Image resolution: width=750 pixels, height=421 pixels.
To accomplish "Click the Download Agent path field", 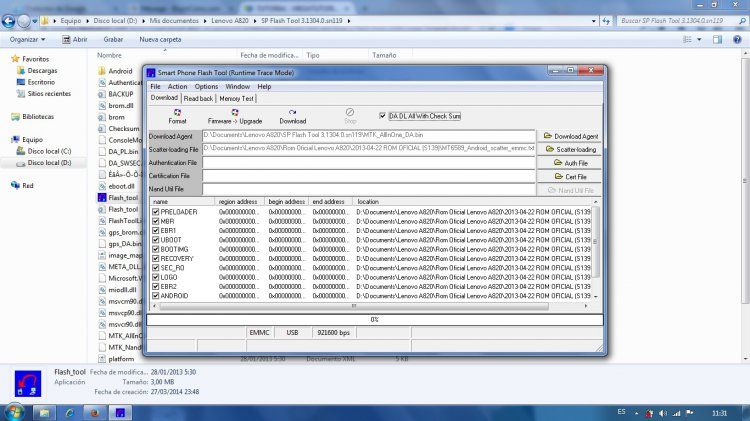I will 368,136.
